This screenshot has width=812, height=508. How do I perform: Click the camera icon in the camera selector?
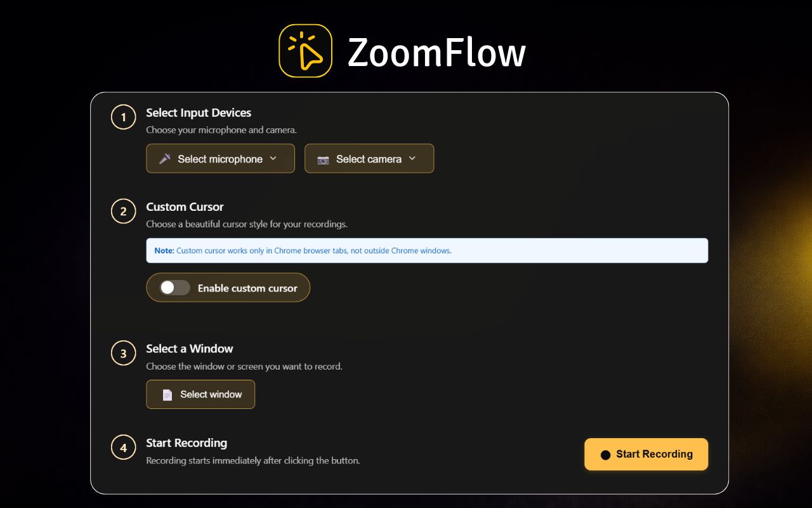click(322, 159)
